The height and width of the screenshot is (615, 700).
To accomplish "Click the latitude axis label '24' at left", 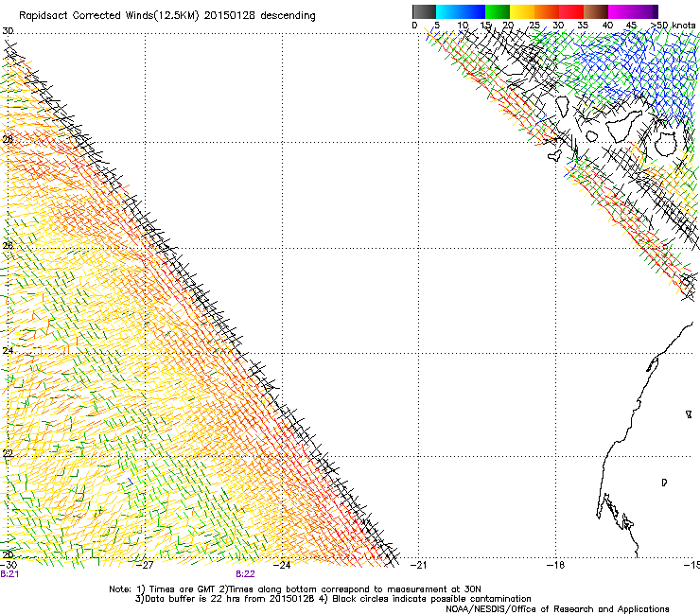I will (8, 351).
